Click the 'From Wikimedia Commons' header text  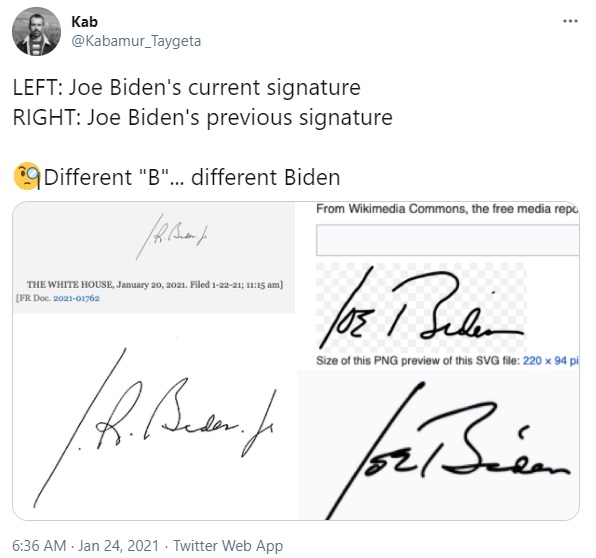coord(447,209)
